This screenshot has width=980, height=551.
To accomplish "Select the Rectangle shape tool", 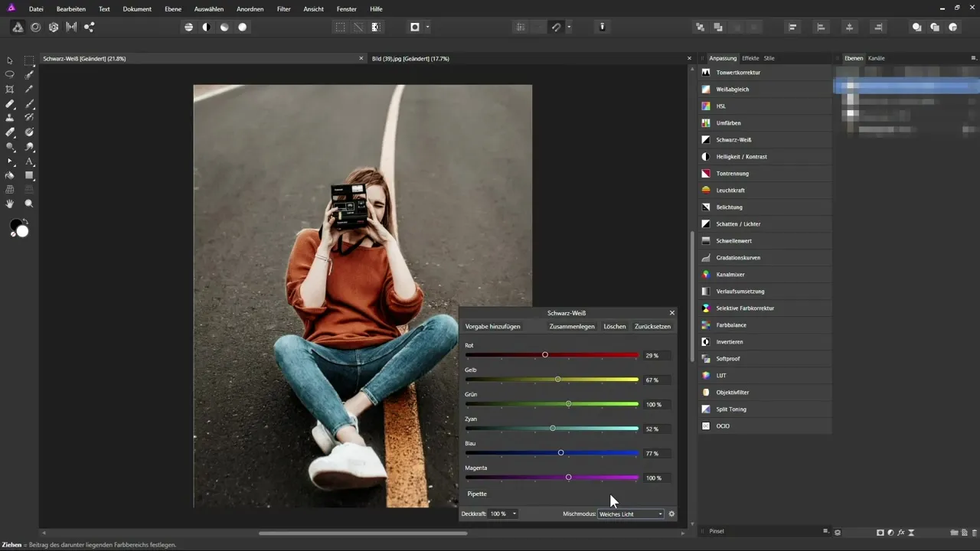I will pos(29,175).
